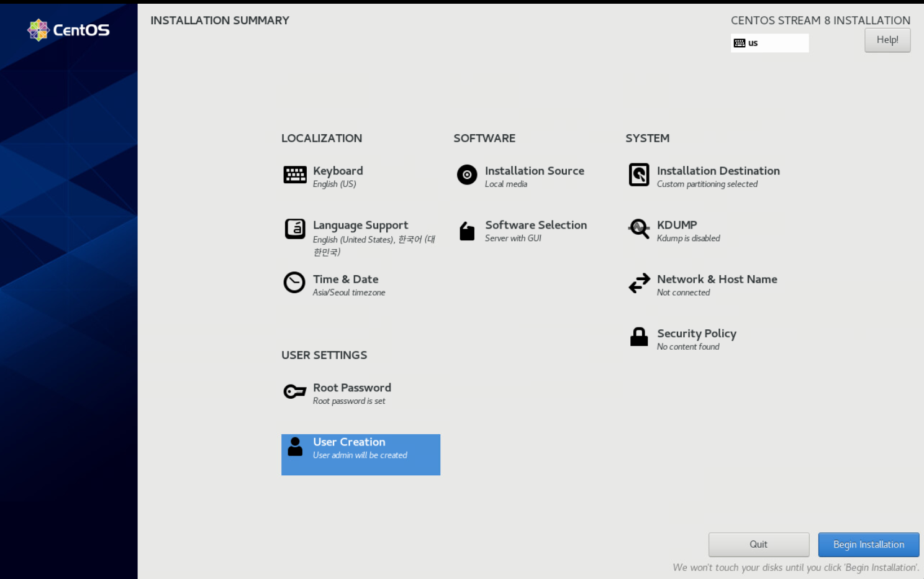Click 'English (US)' keyboard status text
The width and height of the screenshot is (924, 579).
click(x=335, y=184)
